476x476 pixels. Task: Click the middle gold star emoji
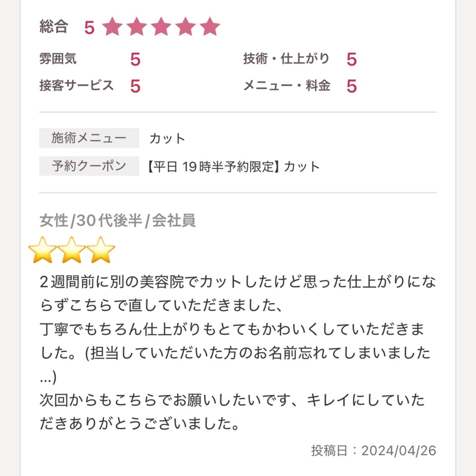point(72,250)
